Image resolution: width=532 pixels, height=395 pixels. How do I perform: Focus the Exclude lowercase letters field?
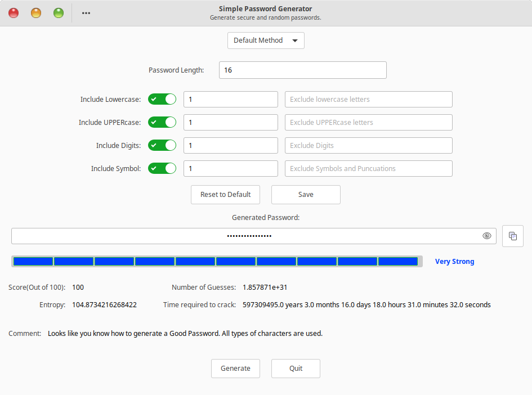point(368,99)
